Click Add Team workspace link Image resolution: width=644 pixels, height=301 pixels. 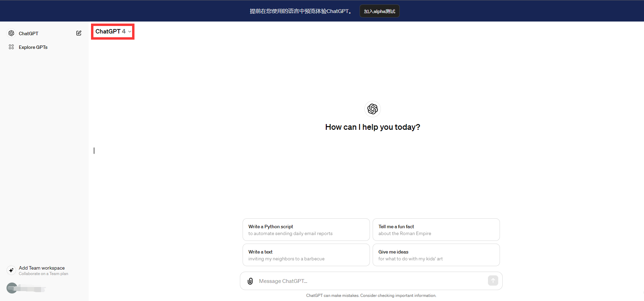pyautogui.click(x=42, y=268)
